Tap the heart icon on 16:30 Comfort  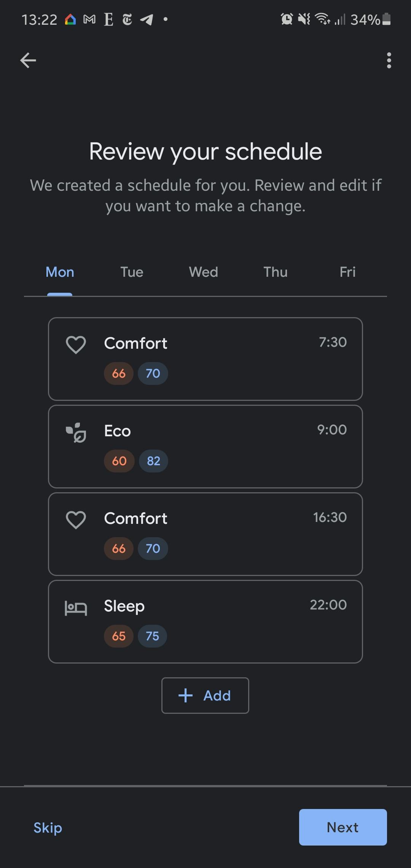coord(76,520)
